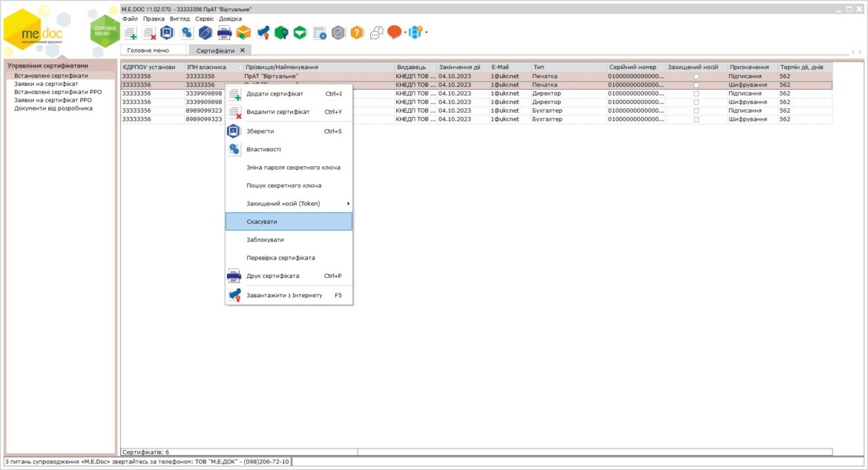
Task: Click the add certificate toolbar icon
Action: pyautogui.click(x=131, y=33)
